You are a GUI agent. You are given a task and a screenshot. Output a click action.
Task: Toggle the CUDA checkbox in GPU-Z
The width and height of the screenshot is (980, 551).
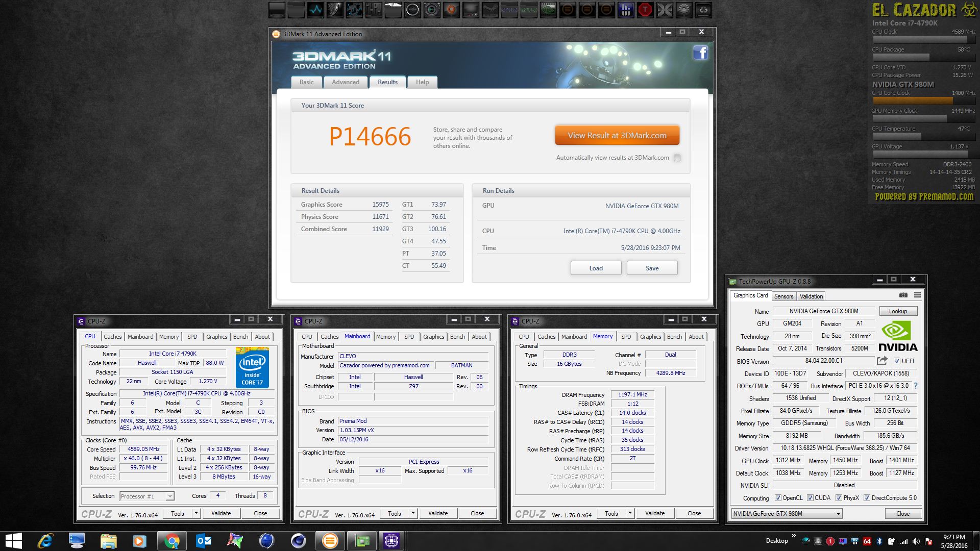tap(810, 498)
